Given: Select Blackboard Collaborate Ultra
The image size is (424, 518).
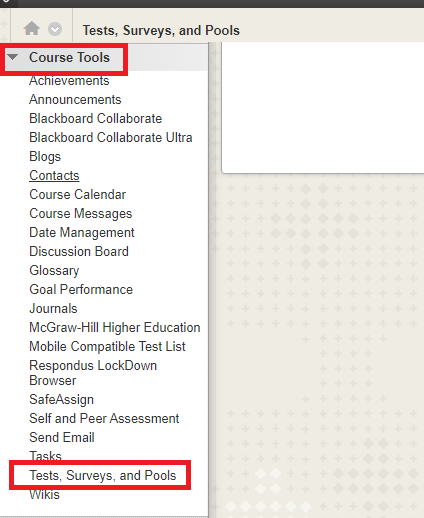Looking at the screenshot, I should pyautogui.click(x=111, y=138).
